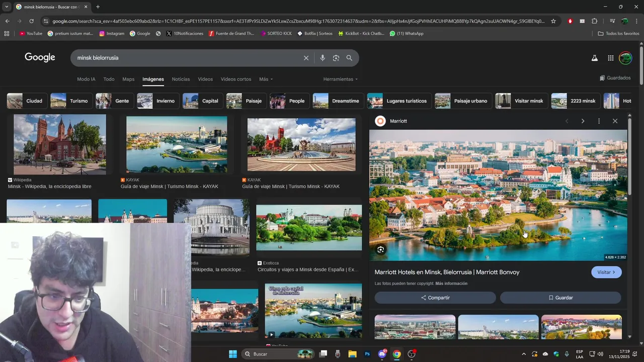644x362 pixels.
Task: Reload the current page
Action: coord(31,21)
